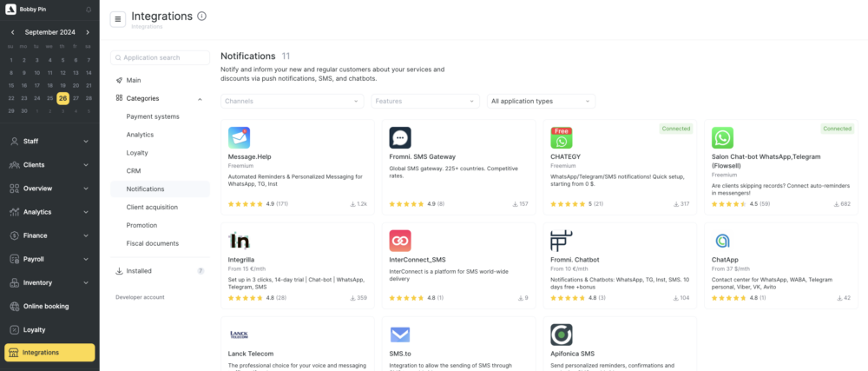The image size is (868, 371).
Task: Click the info icon beside Integrations title
Action: pos(202,16)
